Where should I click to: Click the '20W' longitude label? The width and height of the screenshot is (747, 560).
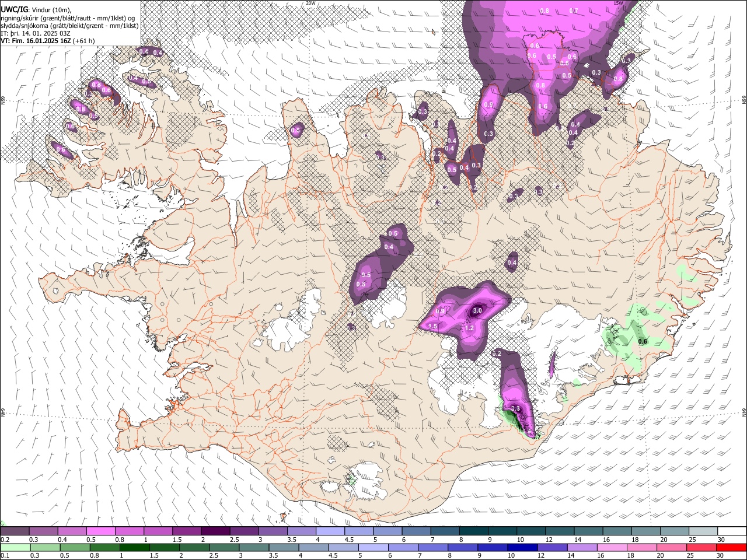click(310, 3)
